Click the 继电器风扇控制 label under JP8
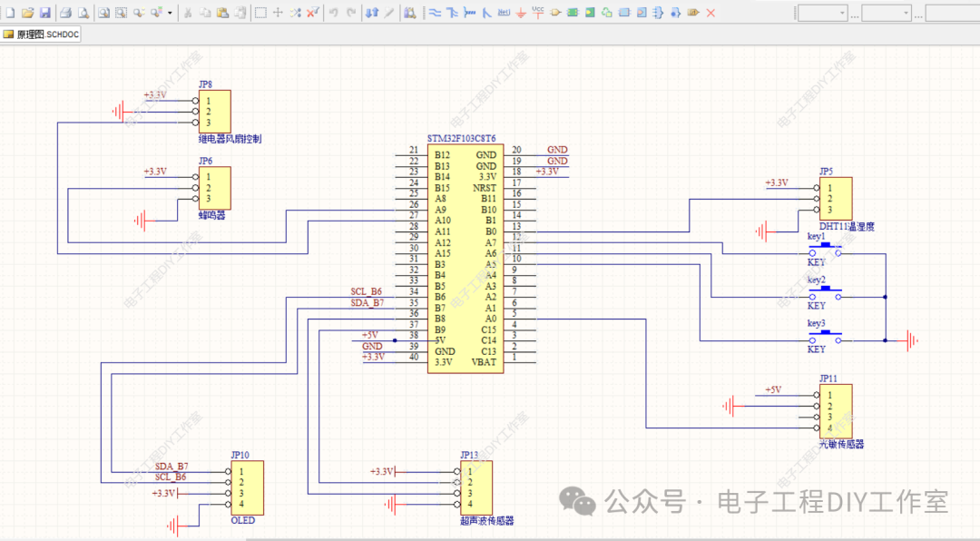Screen dimensions: 980x541 pos(230,139)
